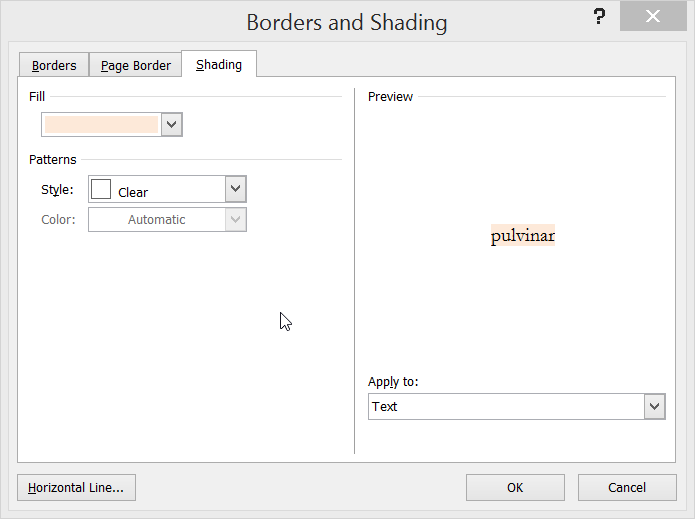This screenshot has width=695, height=519.
Task: Click the question mark help icon
Action: click(x=599, y=16)
